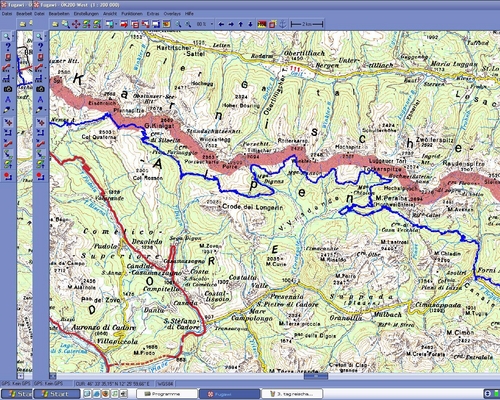Expand the pen tool dropdown in back window sidebar
Screen dimensions: 500x400
(13, 110)
